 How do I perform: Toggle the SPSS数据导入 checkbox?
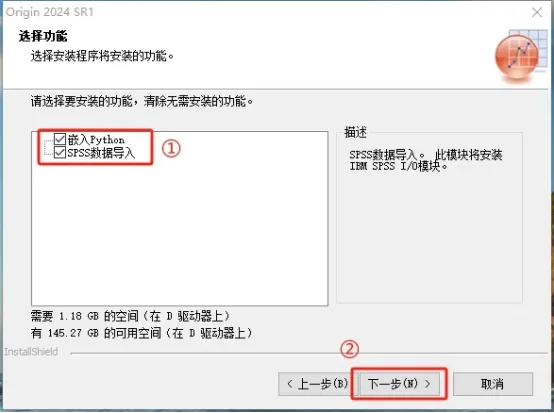60,152
